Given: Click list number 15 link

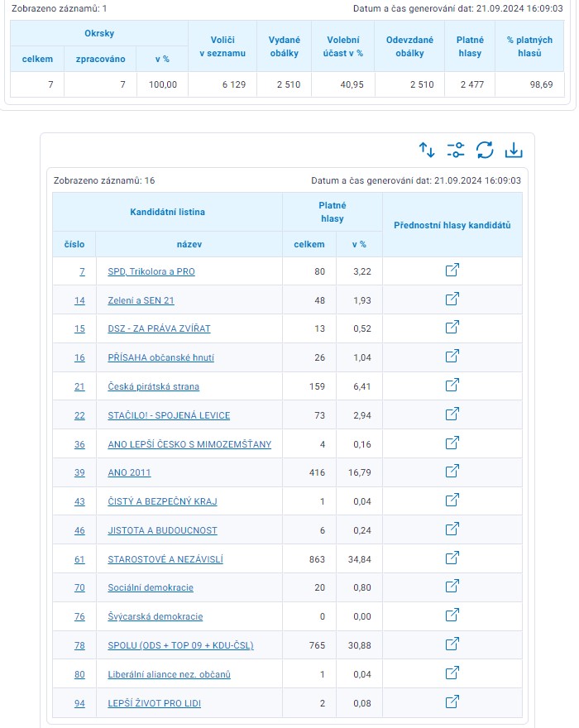Looking at the screenshot, I should pyautogui.click(x=79, y=328).
